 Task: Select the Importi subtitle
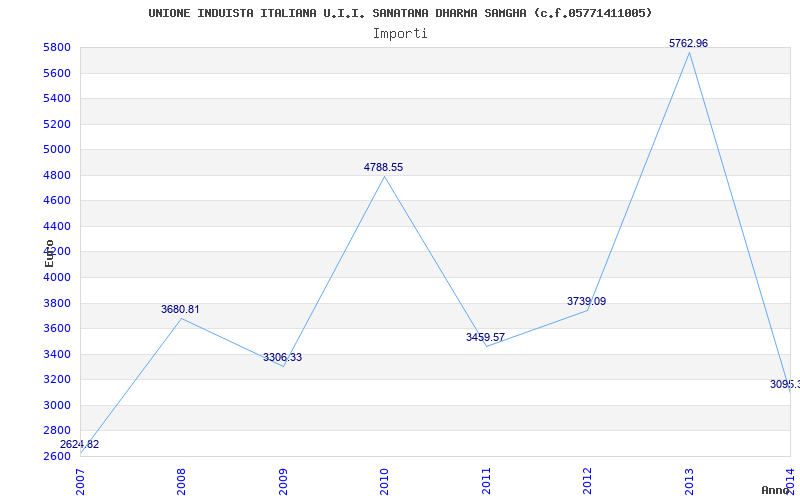coord(400,34)
